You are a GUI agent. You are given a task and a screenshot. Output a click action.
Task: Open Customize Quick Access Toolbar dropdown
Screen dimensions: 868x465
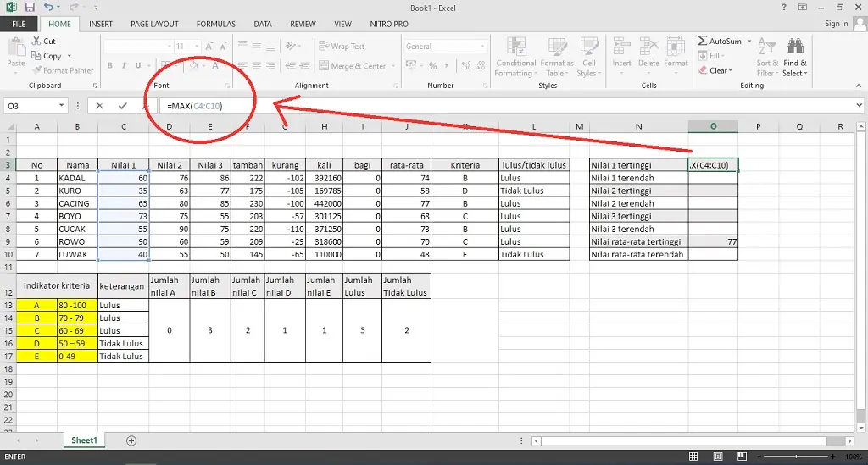tap(96, 8)
